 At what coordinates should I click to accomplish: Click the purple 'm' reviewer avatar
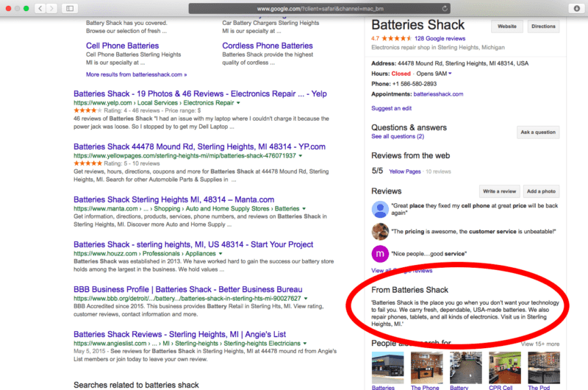(380, 255)
